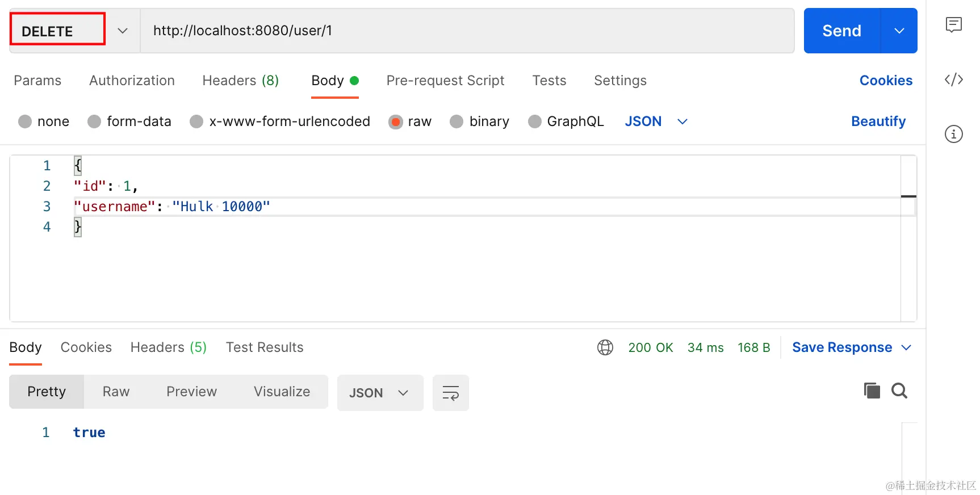Open the request Settings tab

tap(620, 81)
